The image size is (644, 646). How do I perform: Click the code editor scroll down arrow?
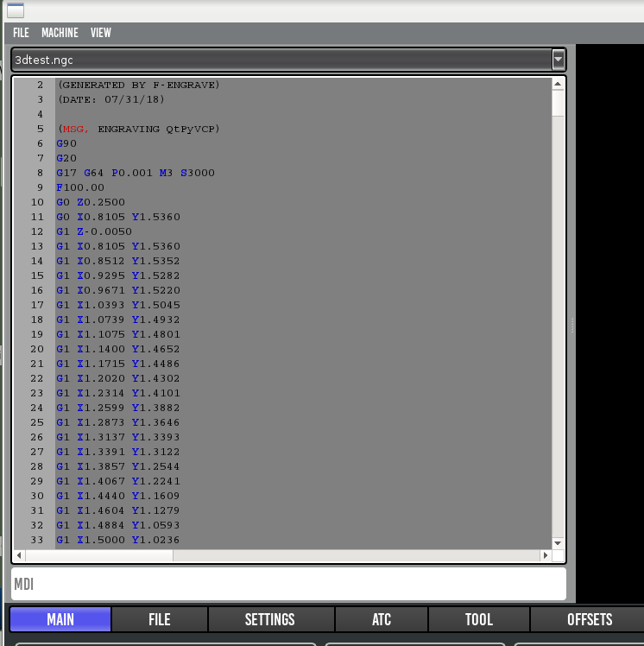(558, 543)
